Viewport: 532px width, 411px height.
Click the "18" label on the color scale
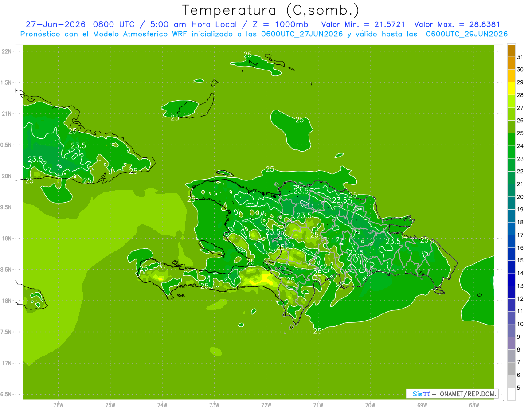pyautogui.click(x=520, y=222)
